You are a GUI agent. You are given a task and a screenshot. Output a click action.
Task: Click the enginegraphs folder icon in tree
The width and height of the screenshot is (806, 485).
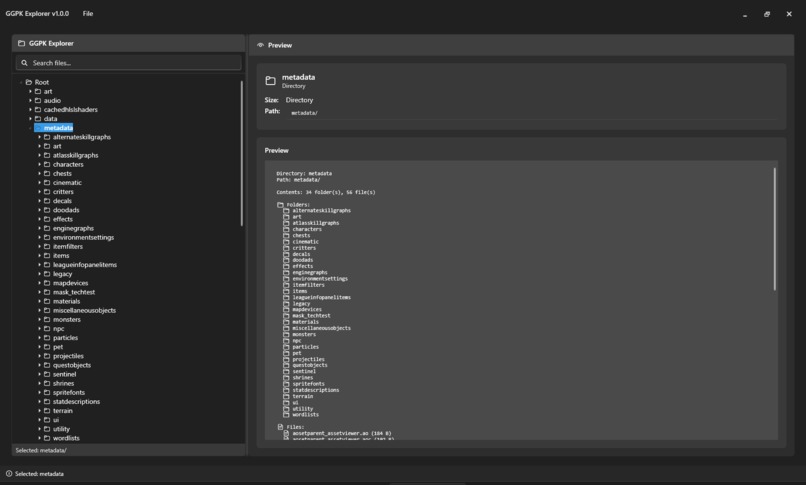click(47, 228)
